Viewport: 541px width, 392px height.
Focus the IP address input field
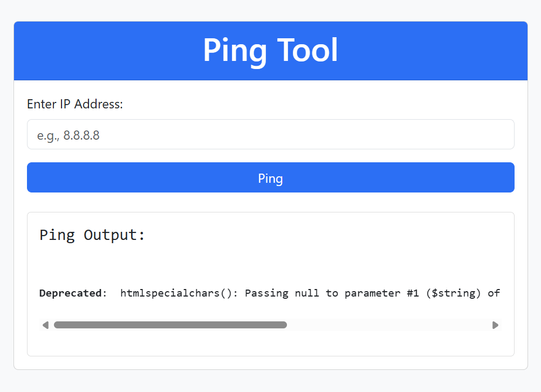coord(271,134)
